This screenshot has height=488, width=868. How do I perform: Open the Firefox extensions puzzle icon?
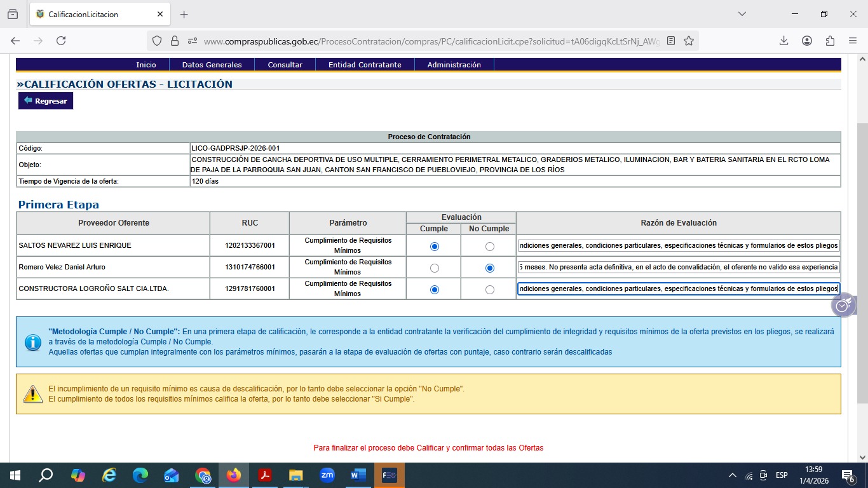point(830,41)
